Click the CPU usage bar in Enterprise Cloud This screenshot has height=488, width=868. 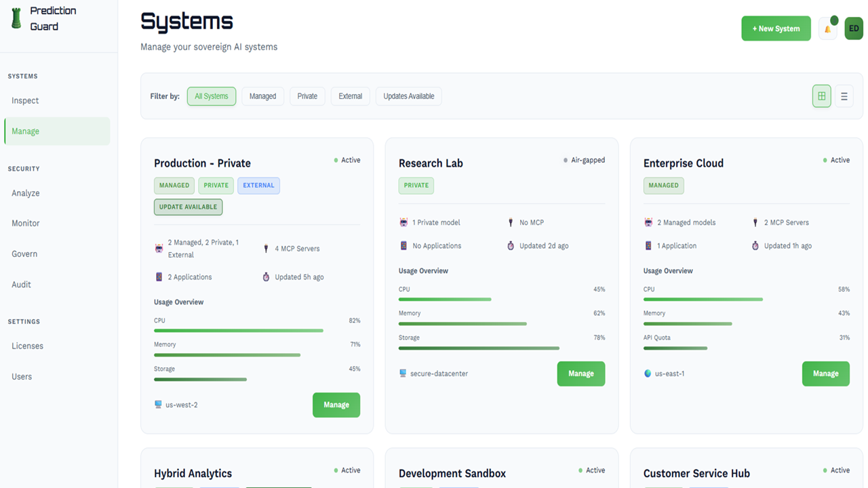(x=747, y=300)
